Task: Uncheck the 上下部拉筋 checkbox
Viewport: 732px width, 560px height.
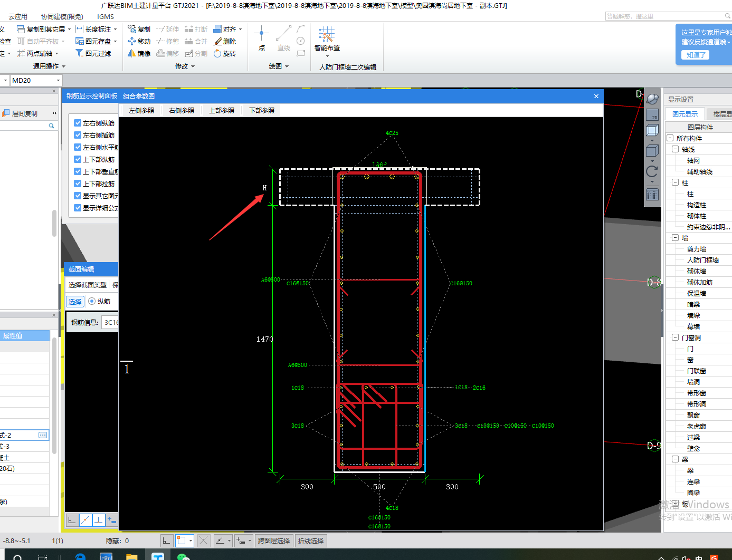Action: point(78,184)
